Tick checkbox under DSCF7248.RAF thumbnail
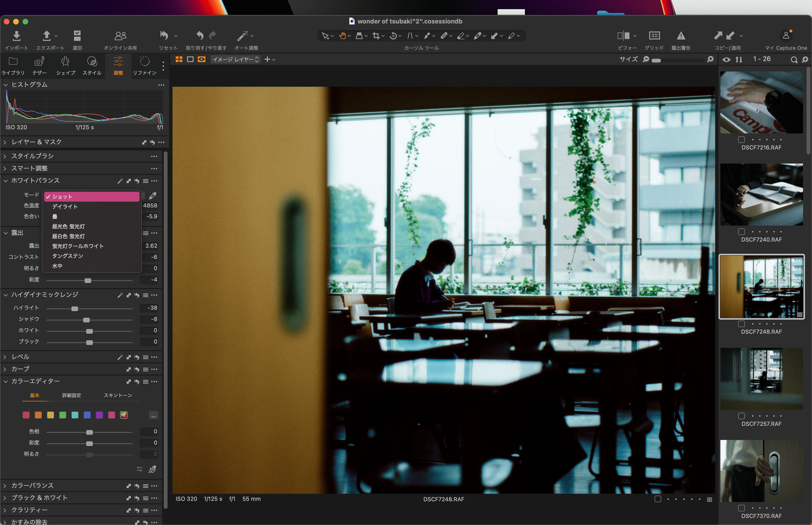Image resolution: width=812 pixels, height=525 pixels. click(x=741, y=324)
